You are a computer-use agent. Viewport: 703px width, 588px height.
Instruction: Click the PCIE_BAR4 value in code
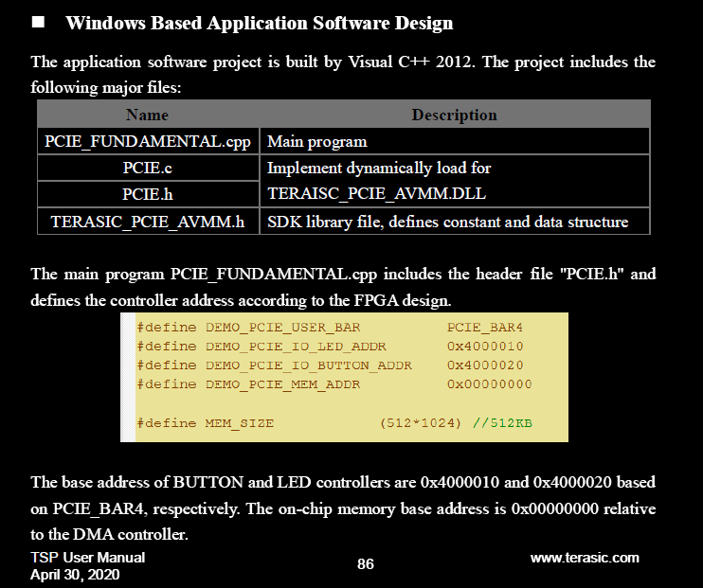click(x=485, y=328)
